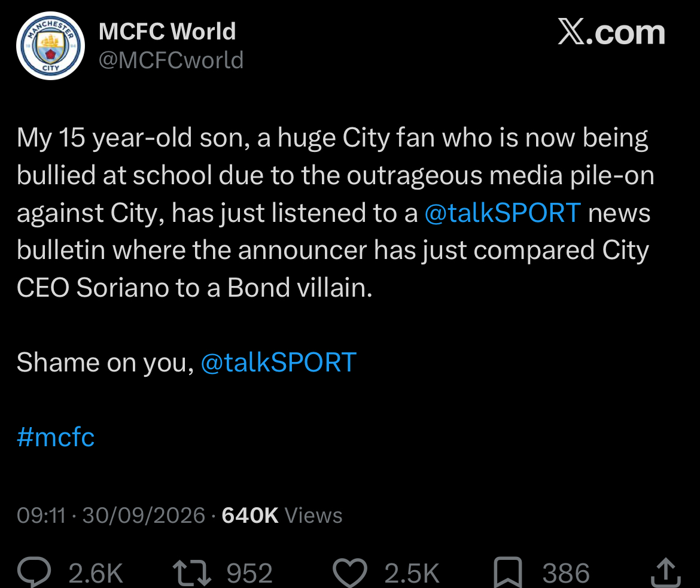700x588 pixels.
Task: Visit the @MCFCworld handle
Action: pyautogui.click(x=171, y=60)
